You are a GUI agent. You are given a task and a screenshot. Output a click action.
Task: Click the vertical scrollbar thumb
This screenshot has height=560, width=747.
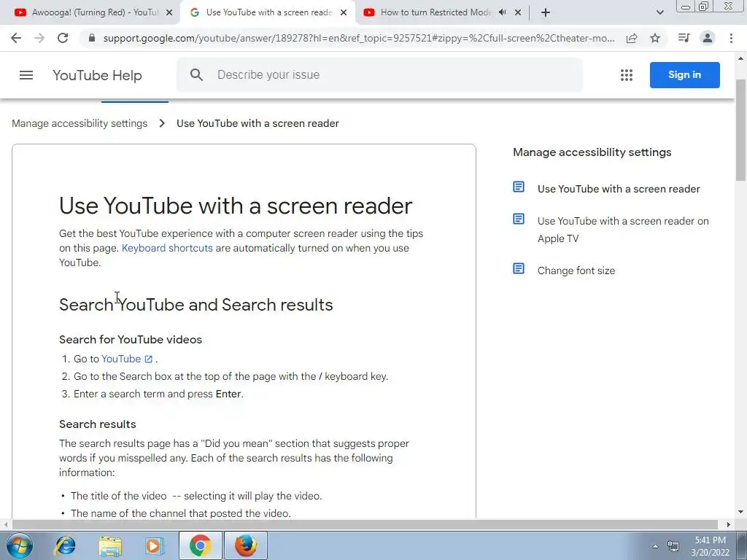click(741, 130)
